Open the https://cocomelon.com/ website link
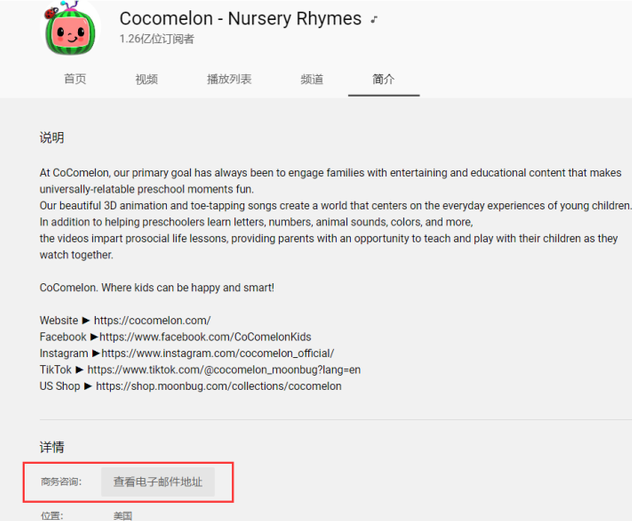The image size is (632, 521). [152, 320]
